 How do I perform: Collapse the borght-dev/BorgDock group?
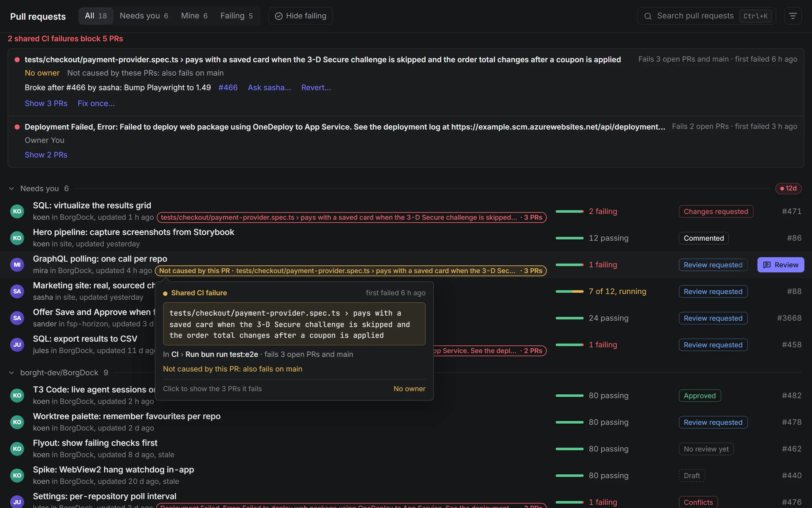pos(11,373)
